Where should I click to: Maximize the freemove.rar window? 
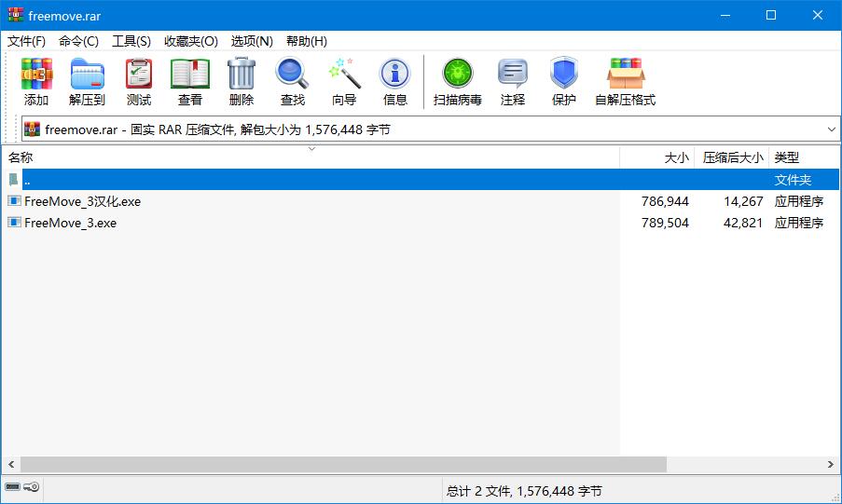[x=770, y=15]
